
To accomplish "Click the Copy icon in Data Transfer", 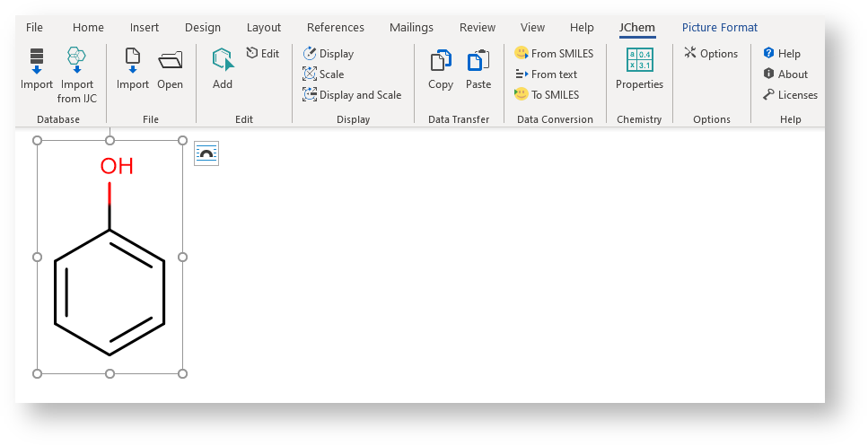I will click(441, 61).
